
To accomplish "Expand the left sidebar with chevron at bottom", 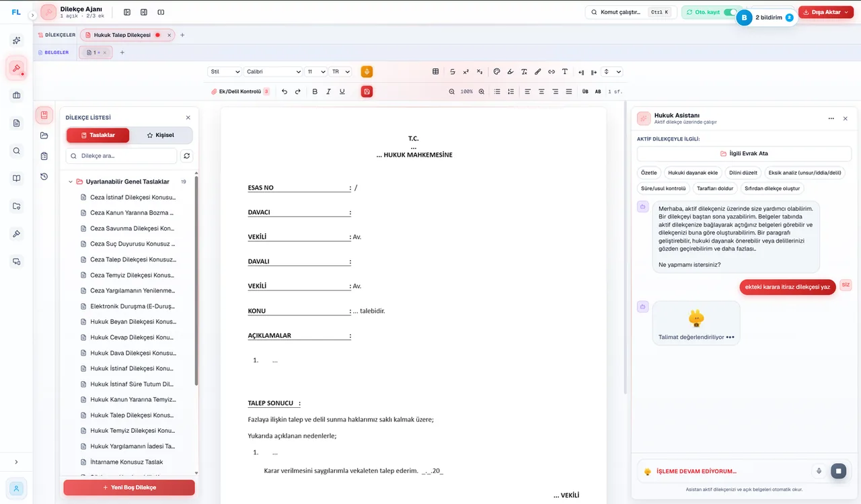I will (x=16, y=462).
